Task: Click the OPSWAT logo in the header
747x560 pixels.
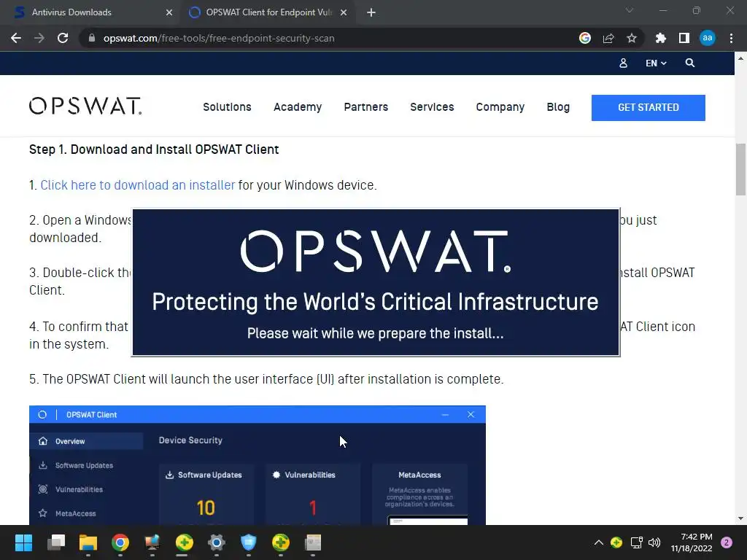Action: coord(85,106)
